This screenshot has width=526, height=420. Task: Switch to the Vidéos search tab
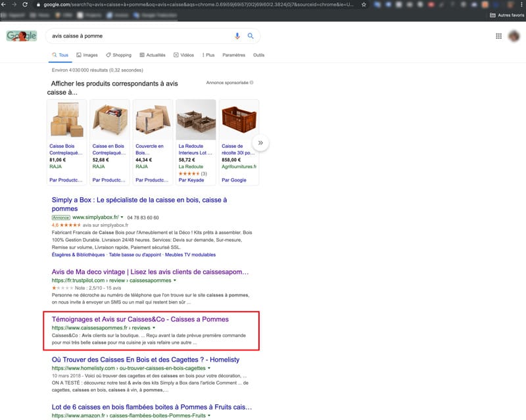coord(184,55)
